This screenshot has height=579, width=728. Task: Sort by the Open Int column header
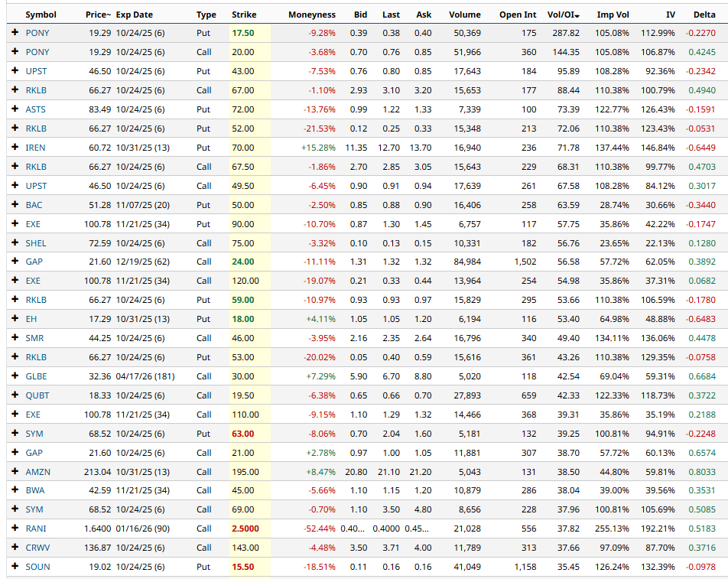518,15
